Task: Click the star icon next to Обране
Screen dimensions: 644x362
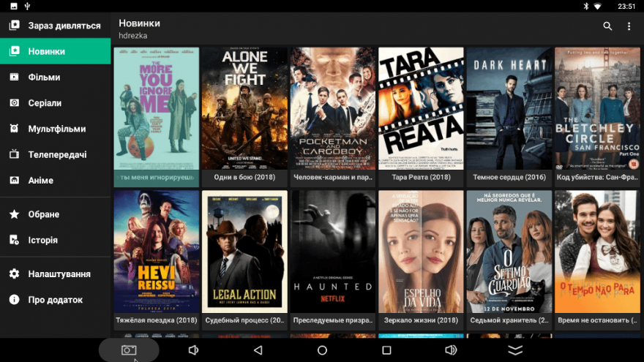Action: pos(15,214)
